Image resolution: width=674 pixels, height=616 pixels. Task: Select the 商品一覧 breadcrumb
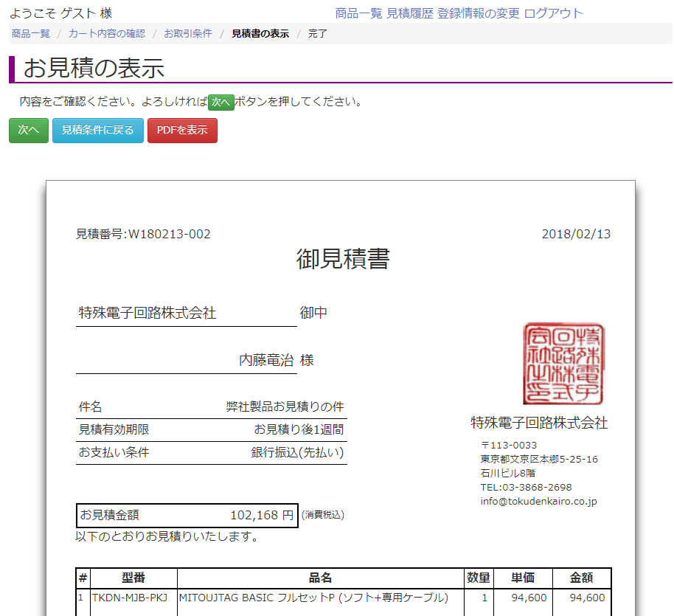click(30, 34)
